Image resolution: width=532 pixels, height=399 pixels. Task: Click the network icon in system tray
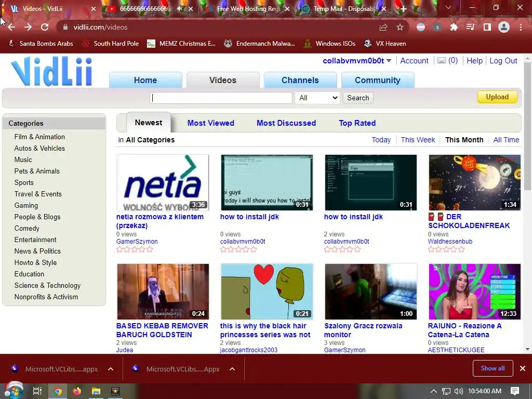pos(446,391)
